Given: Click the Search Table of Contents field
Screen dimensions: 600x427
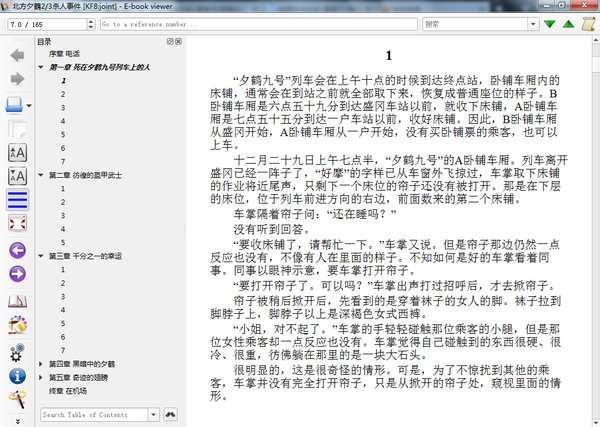Looking at the screenshot, I should 94,414.
